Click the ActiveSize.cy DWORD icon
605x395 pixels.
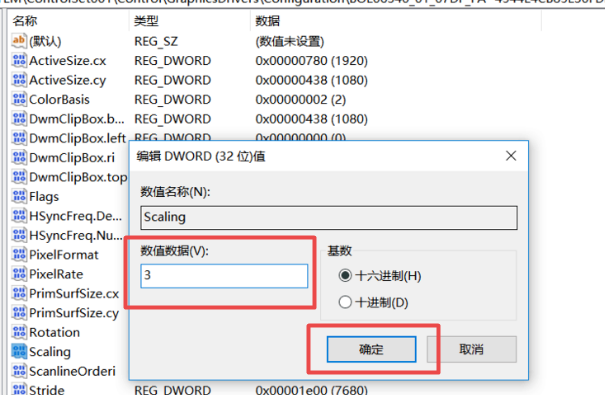tap(19, 80)
